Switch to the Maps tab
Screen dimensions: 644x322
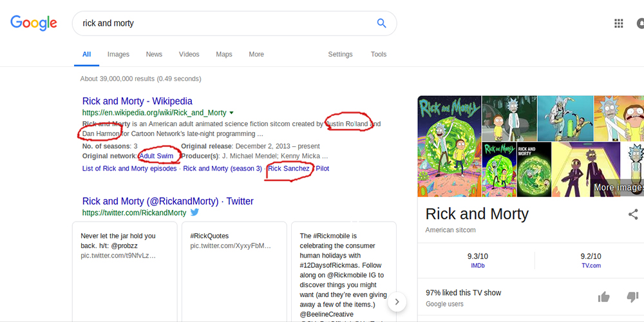tap(224, 54)
